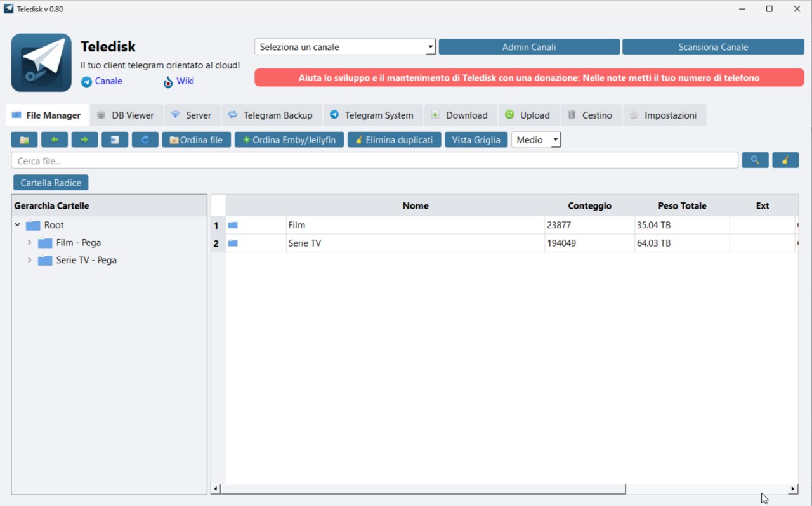Image resolution: width=812 pixels, height=506 pixels.
Task: Click the broom clear-search button
Action: coord(785,160)
